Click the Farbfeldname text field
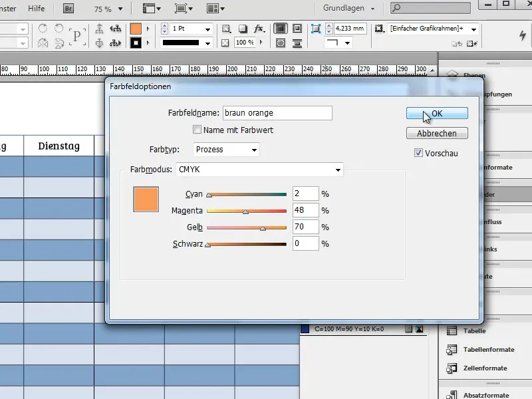532x399 pixels. (277, 113)
